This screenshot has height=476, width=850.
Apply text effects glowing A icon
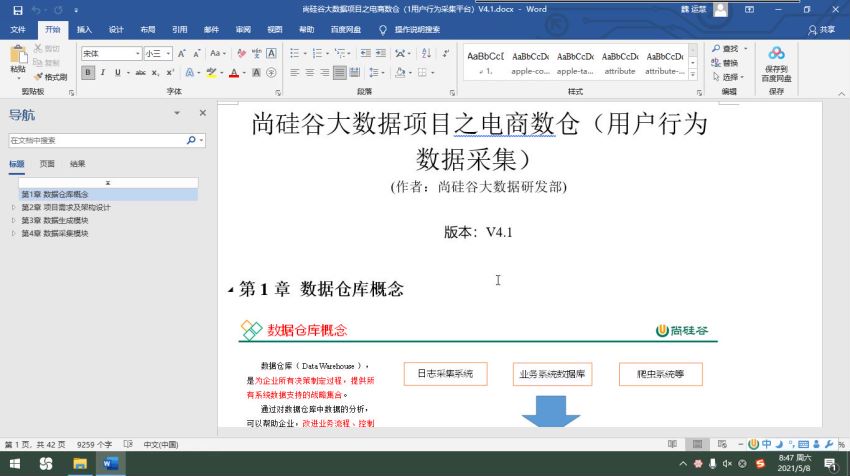coord(190,72)
